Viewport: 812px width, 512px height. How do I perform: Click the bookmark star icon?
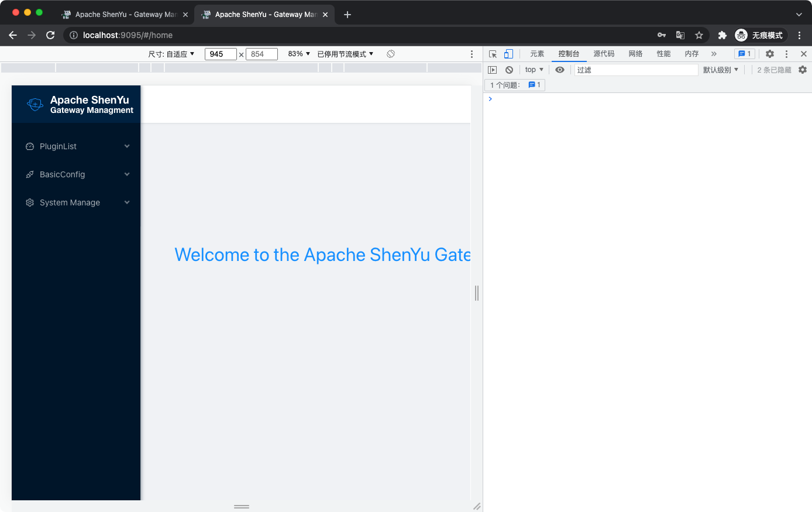tap(699, 35)
